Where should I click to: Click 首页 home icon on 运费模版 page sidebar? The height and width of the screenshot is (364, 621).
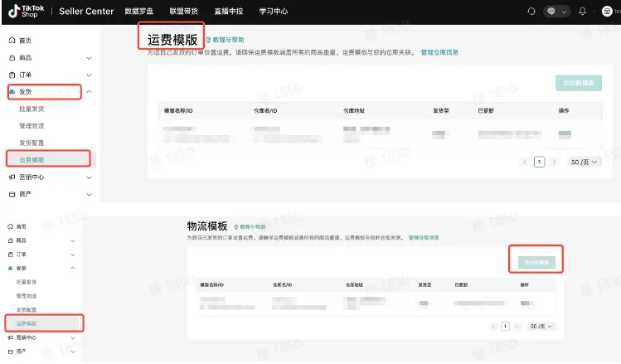pyautogui.click(x=12, y=41)
